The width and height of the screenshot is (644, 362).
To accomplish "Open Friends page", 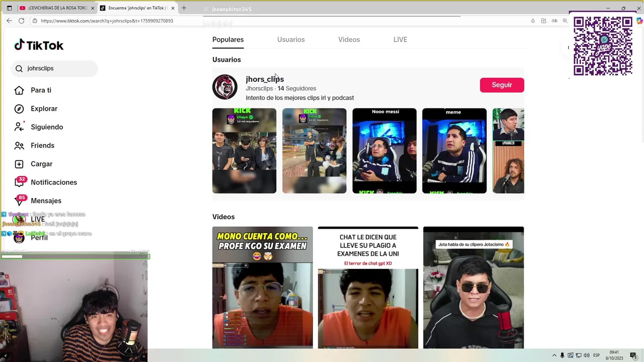I will 42,146.
